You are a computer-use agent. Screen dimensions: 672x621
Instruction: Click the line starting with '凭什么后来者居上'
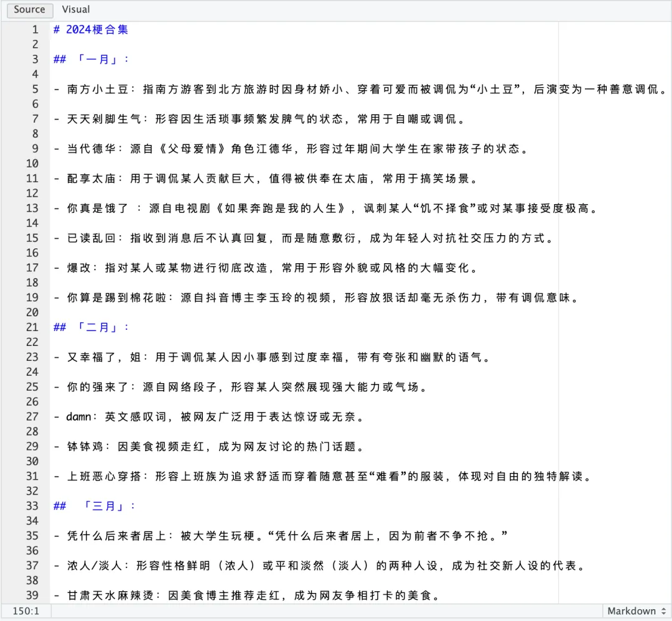(281, 536)
